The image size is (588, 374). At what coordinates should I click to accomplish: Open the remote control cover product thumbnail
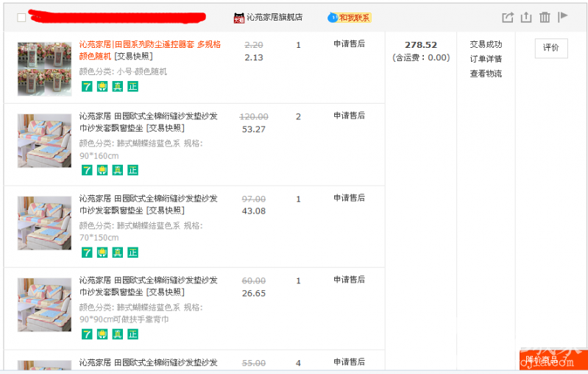click(x=44, y=68)
